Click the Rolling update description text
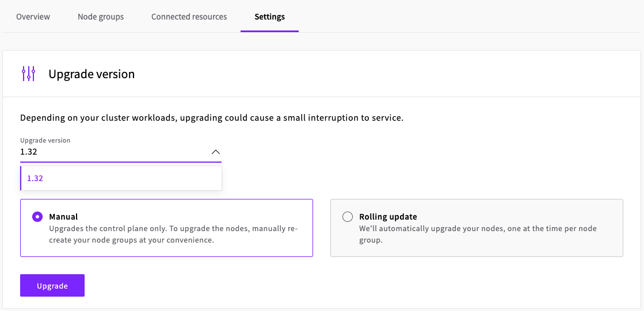644x311 pixels. pyautogui.click(x=478, y=235)
